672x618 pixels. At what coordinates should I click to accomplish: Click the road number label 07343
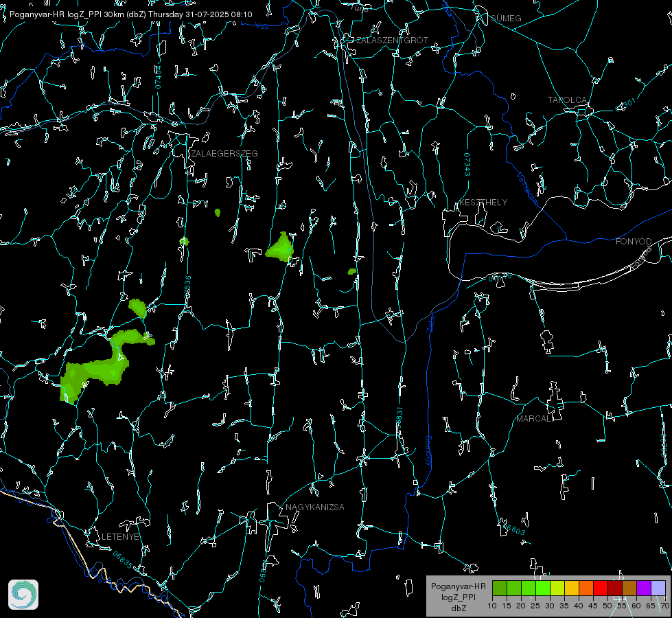click(467, 164)
